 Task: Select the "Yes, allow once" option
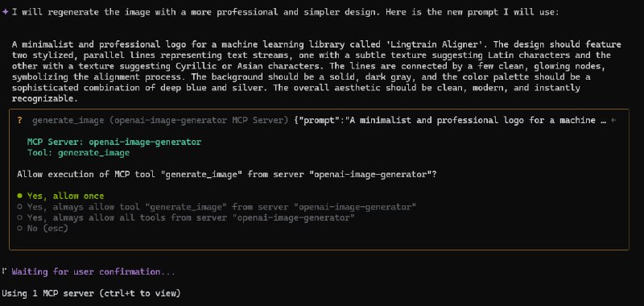(61, 196)
